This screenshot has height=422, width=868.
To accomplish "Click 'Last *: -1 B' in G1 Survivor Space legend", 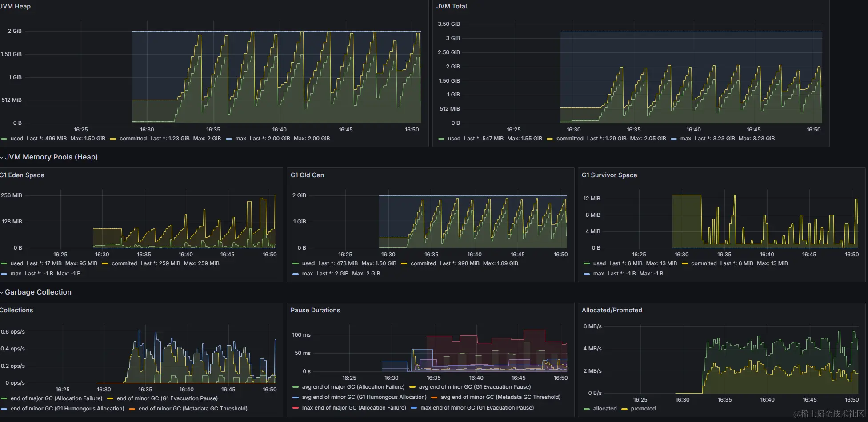I will [x=622, y=274].
